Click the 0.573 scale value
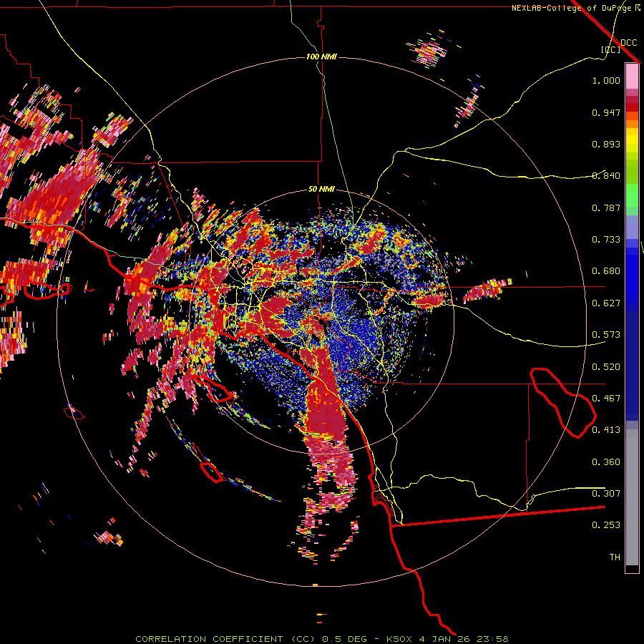Screen dimensions: 644x644 coord(606,335)
